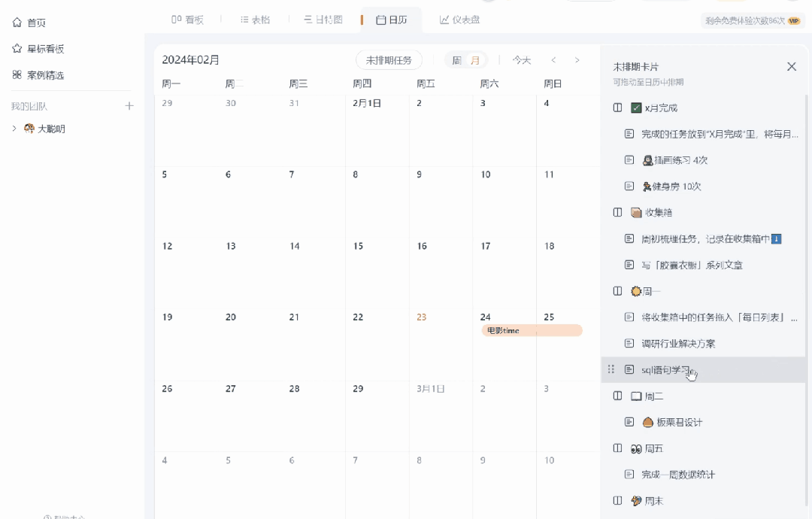Switch to the 看板 tab
Screen dimensions: 812x519
click(188, 20)
